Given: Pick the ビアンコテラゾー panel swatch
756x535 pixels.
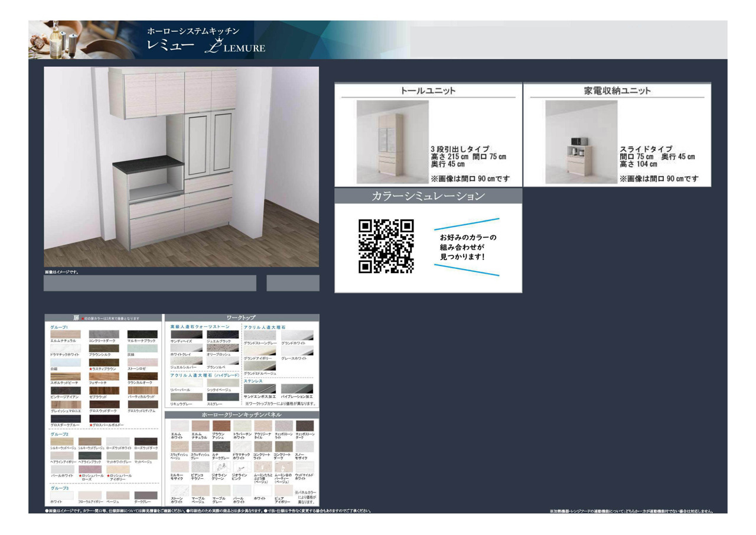Looking at the screenshot, I should point(200,466).
